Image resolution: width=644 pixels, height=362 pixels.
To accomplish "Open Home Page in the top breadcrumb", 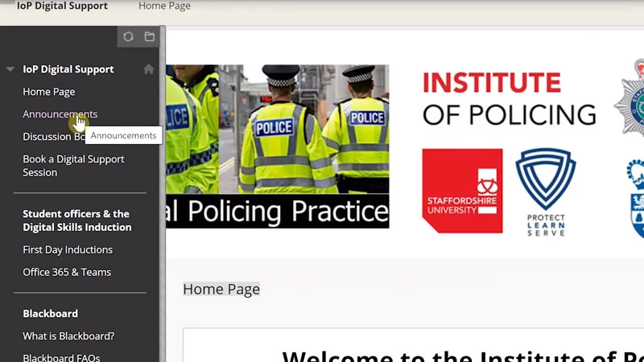I will coord(164,6).
